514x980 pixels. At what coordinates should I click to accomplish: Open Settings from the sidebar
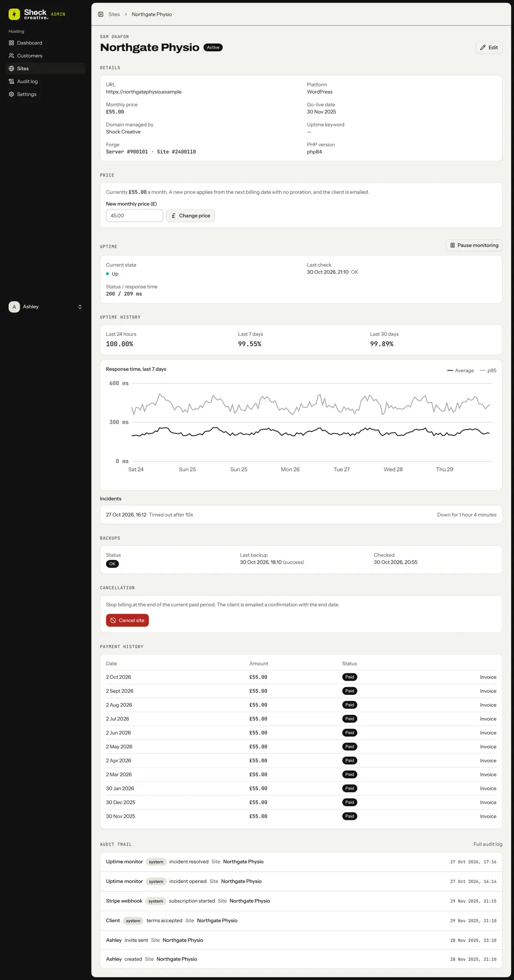click(x=46, y=94)
